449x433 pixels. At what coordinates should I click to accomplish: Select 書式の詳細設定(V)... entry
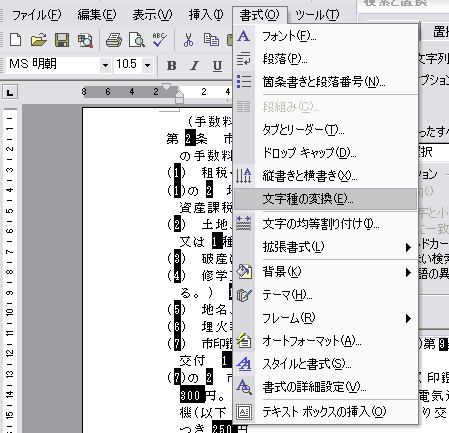(x=326, y=387)
